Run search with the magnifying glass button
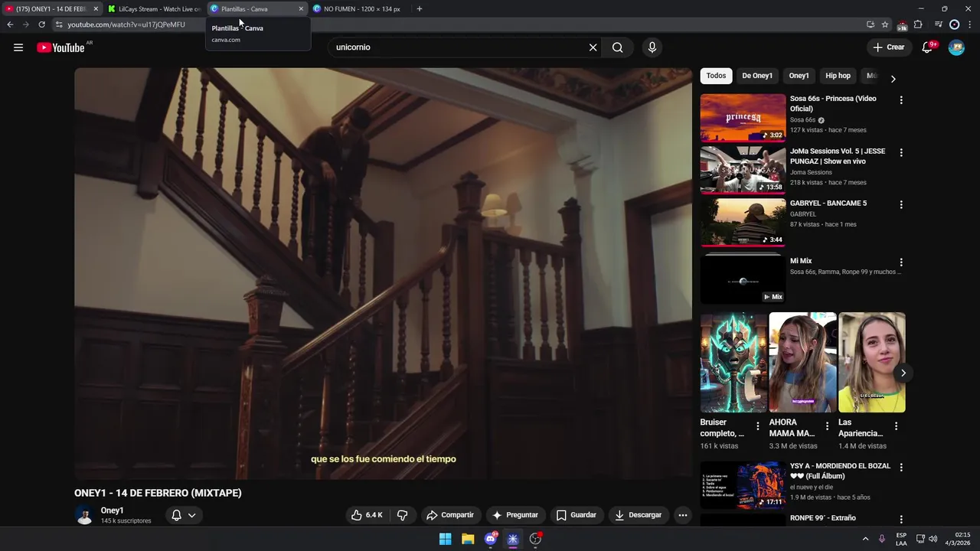Image resolution: width=980 pixels, height=551 pixels. click(617, 47)
